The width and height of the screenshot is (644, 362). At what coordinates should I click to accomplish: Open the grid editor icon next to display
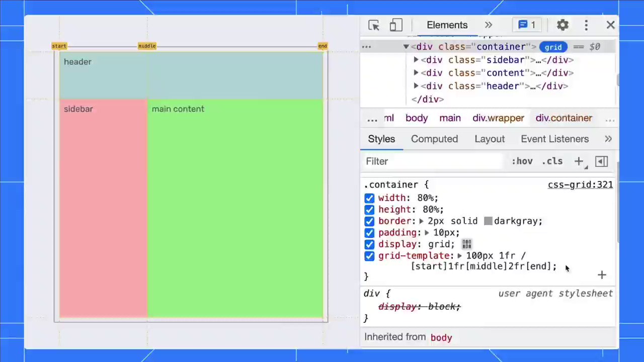click(x=467, y=244)
